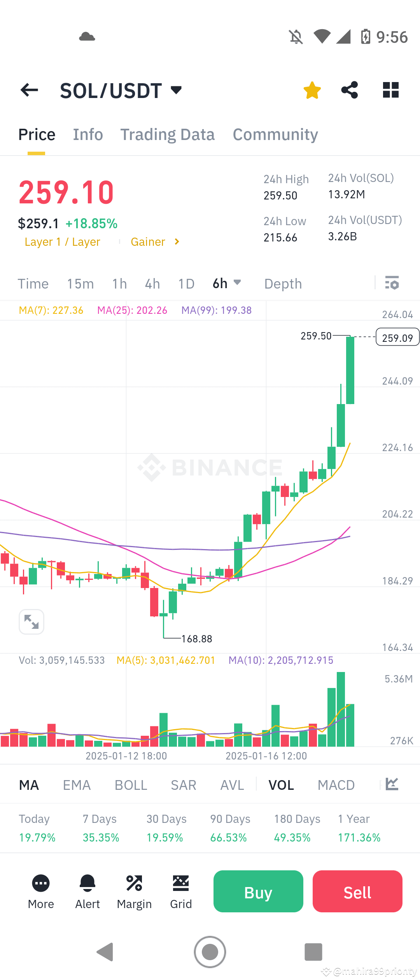Switch chart overlay from MA to BOLL
Screen dimensions: 420x980
point(130,785)
